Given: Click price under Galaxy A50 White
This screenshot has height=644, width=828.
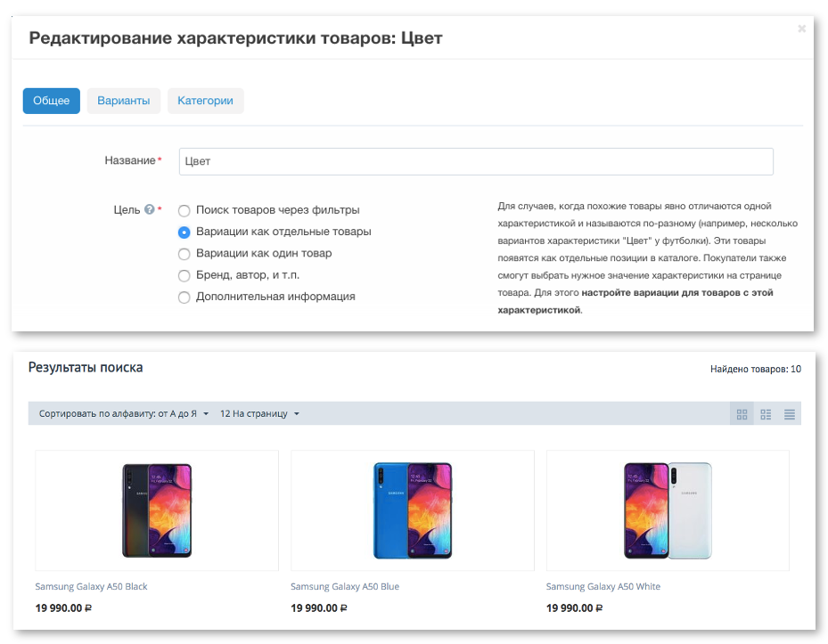Looking at the screenshot, I should (x=575, y=608).
